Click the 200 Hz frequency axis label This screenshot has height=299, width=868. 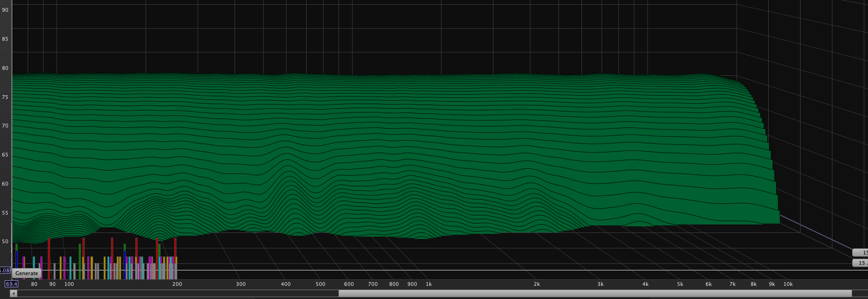click(177, 284)
